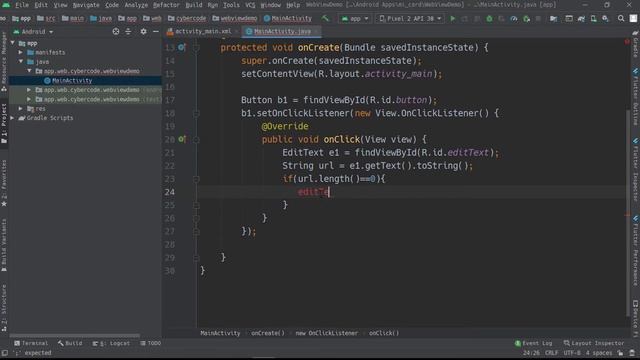Collapse the app module tree node
640x360 pixels.
point(13,43)
